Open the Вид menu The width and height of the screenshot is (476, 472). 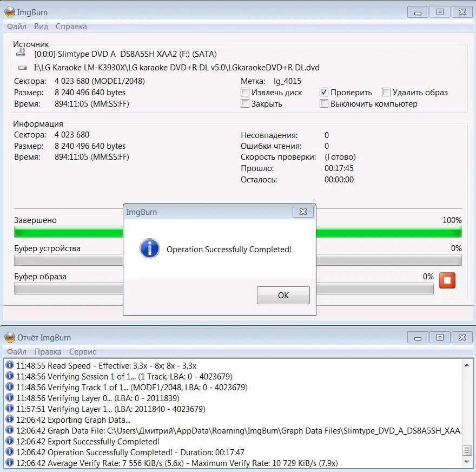[x=41, y=27]
